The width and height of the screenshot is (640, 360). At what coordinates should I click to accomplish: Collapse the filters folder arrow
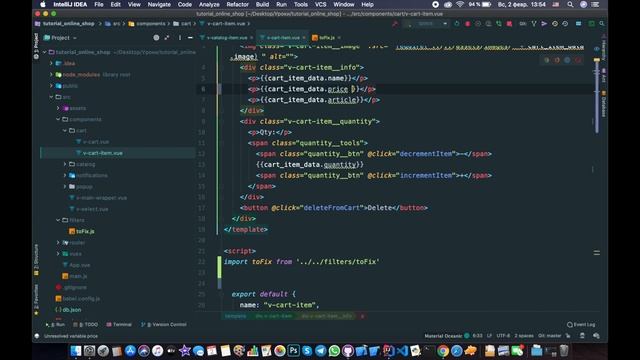click(x=58, y=220)
